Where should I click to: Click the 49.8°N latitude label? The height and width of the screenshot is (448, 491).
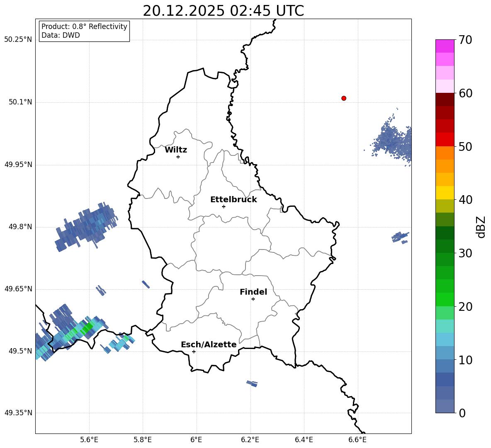(x=20, y=227)
